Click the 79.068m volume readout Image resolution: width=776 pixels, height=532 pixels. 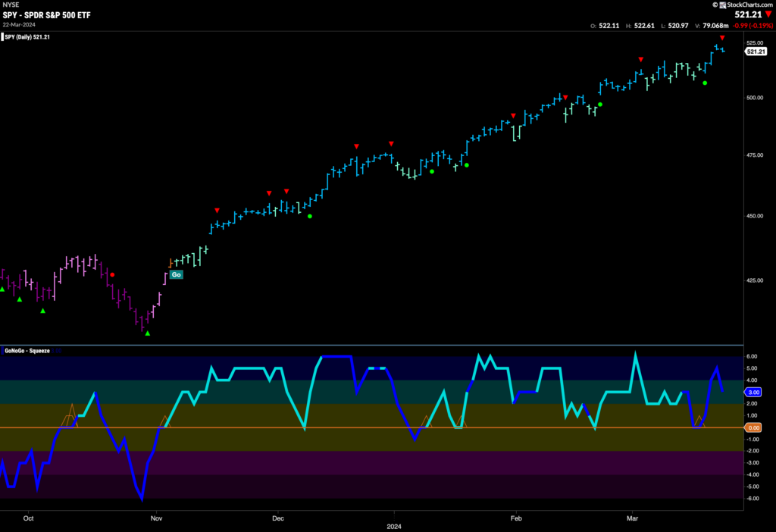(x=715, y=26)
